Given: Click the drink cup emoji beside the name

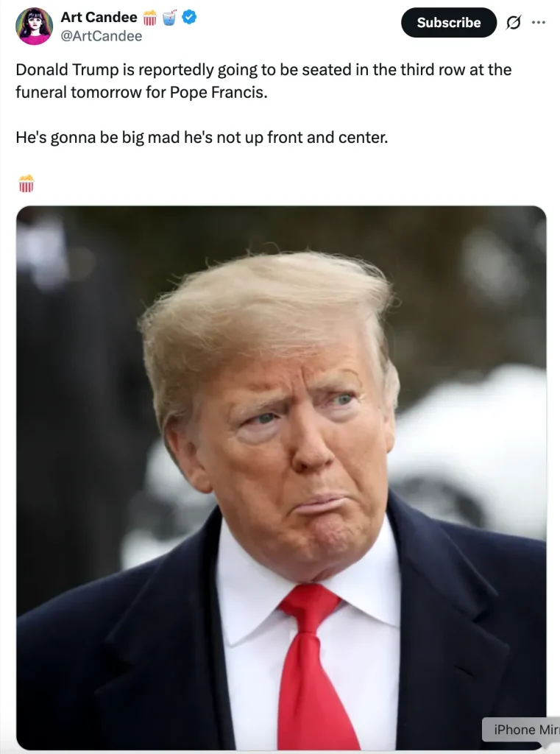Looking at the screenshot, I should 169,18.
